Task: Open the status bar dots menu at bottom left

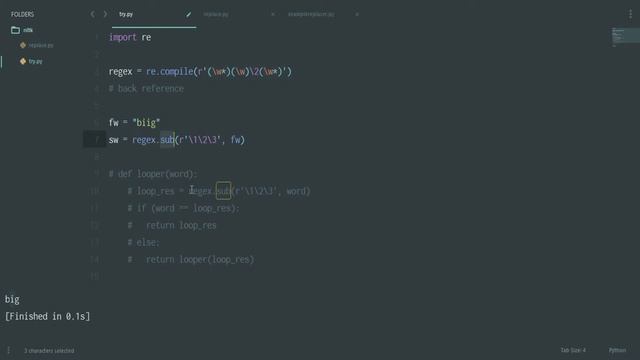Action: click(x=9, y=350)
